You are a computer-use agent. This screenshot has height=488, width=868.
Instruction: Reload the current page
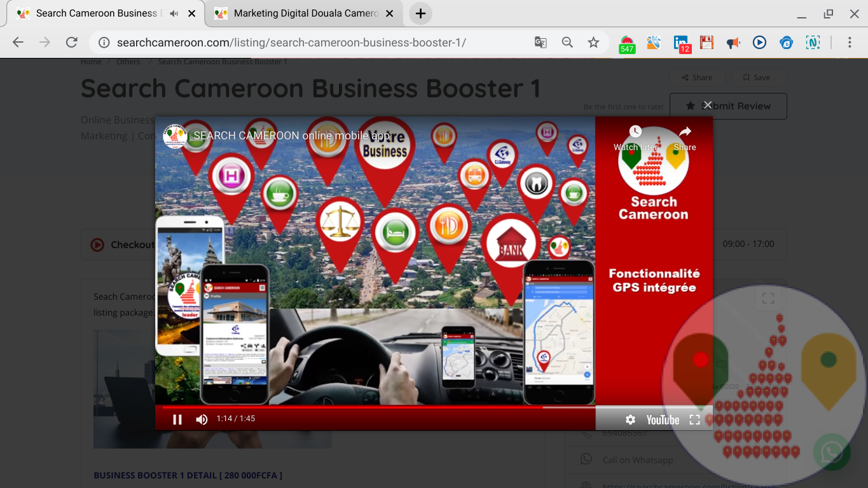tap(72, 43)
